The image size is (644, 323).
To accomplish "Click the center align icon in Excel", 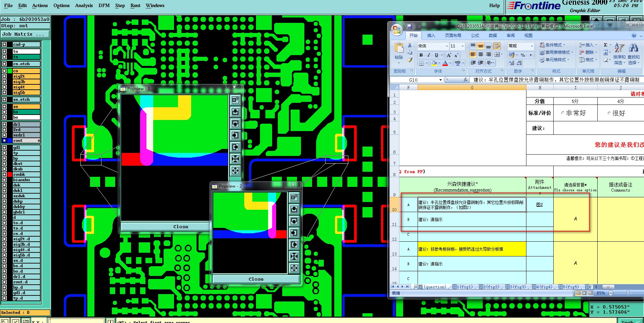I will pyautogui.click(x=481, y=54).
